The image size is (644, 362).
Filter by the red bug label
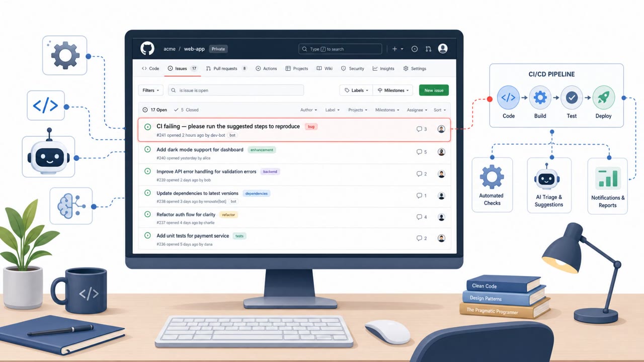[311, 127]
